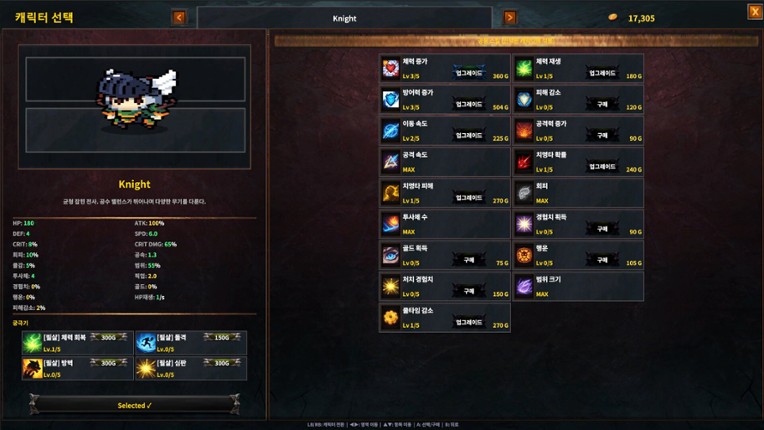Screen dimensions: 764x430
Task: Switch to next character with right arrow
Action: pyautogui.click(x=510, y=18)
